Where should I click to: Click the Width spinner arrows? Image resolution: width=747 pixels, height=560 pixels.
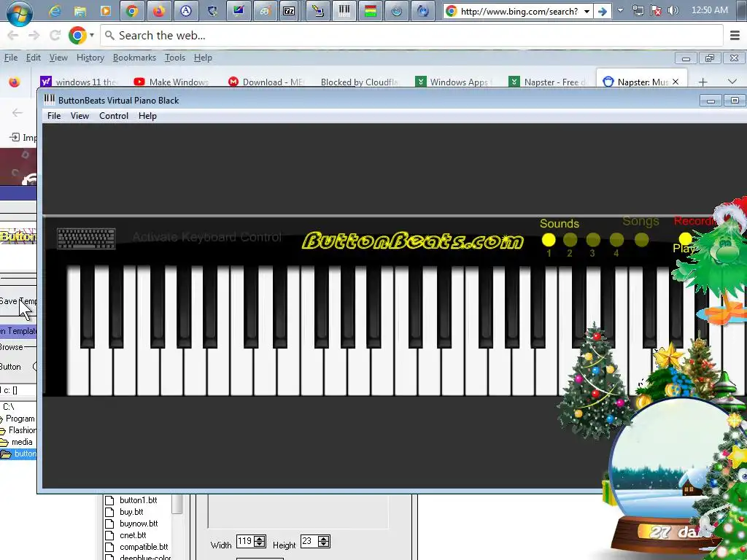tap(260, 542)
